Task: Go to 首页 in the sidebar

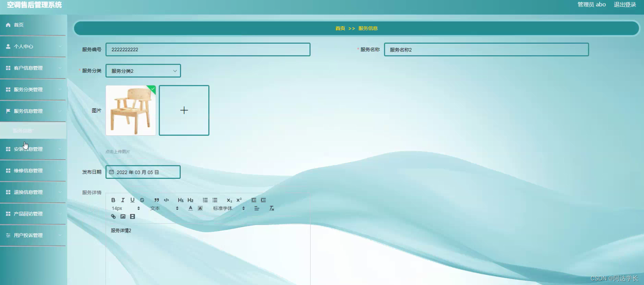Action: pos(33,25)
